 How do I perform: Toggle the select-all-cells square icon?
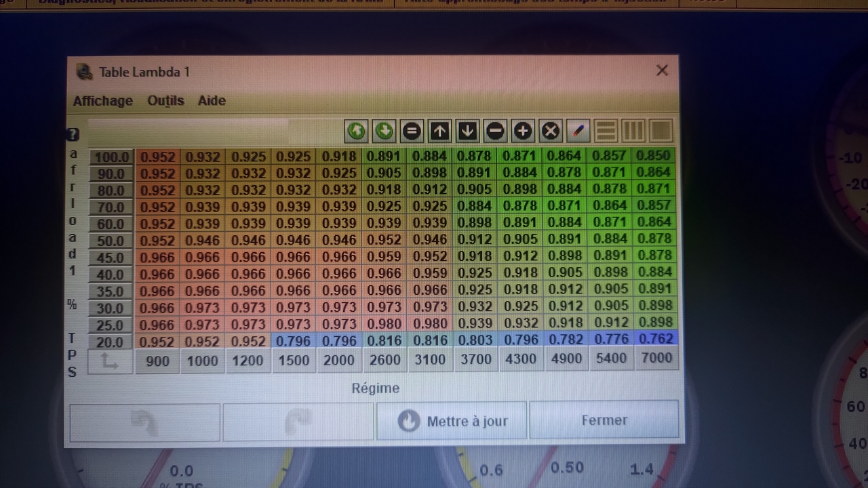[x=660, y=131]
